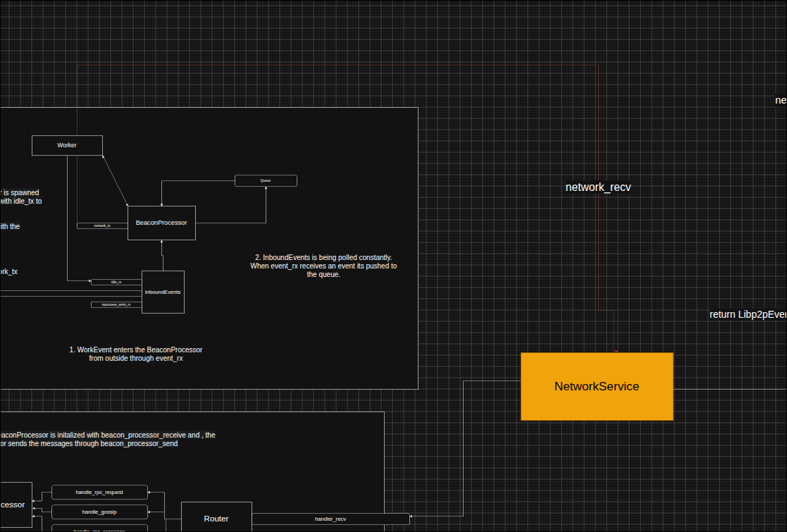Click the Queue rounded box
Viewport: 787px width, 532px height.
tap(266, 180)
